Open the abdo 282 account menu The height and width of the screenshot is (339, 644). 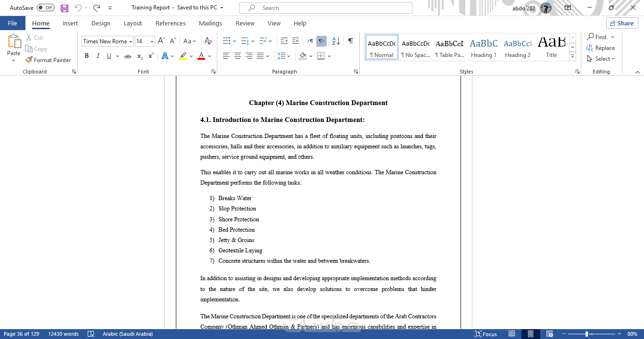tap(532, 8)
